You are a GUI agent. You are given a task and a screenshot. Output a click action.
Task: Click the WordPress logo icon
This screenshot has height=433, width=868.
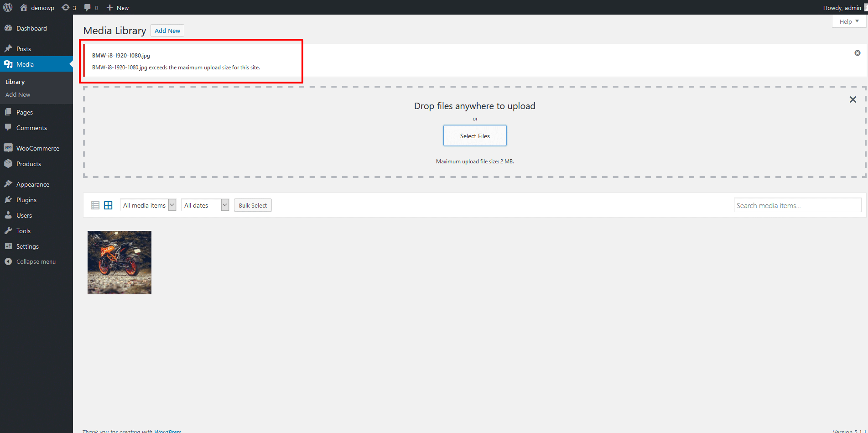click(8, 7)
